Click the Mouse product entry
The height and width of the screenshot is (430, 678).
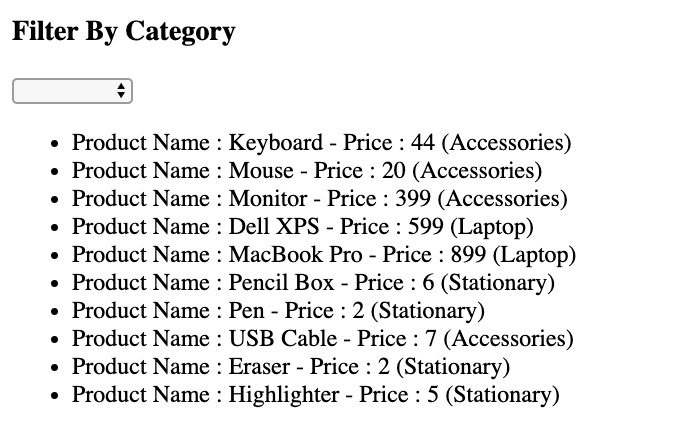pyautogui.click(x=306, y=171)
